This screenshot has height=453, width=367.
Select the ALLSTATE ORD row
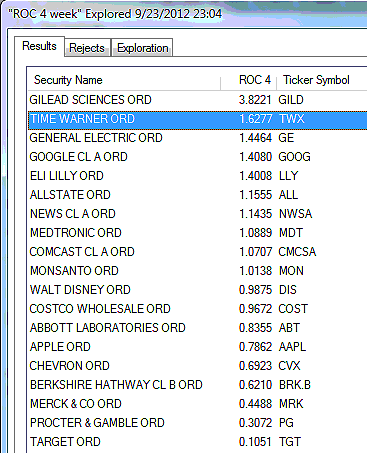point(198,195)
